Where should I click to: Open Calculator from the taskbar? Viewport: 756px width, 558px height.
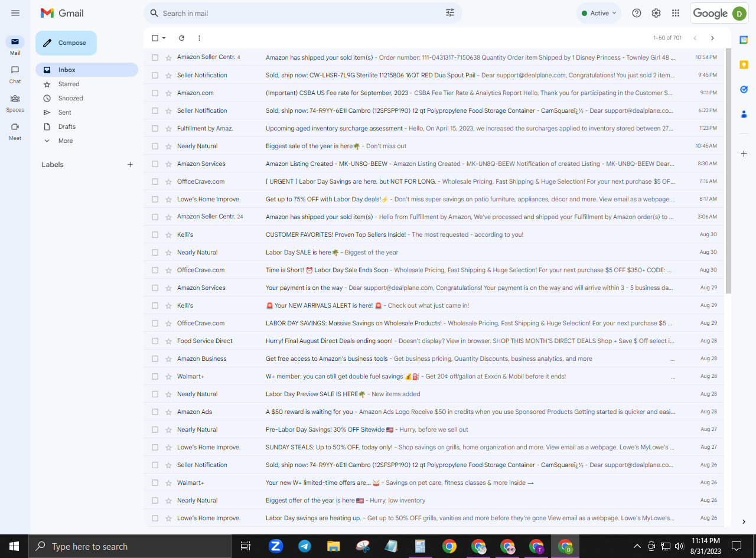(421, 546)
